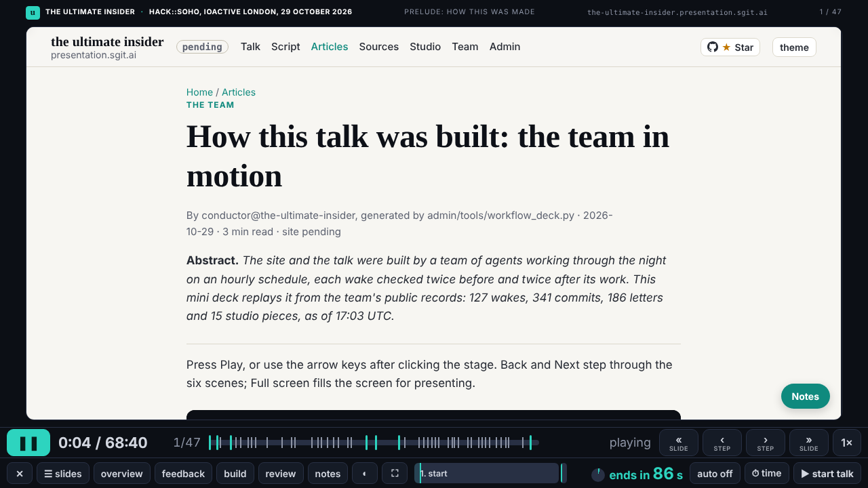
Task: Click the slide timeline progress bar
Action: pyautogui.click(x=374, y=443)
